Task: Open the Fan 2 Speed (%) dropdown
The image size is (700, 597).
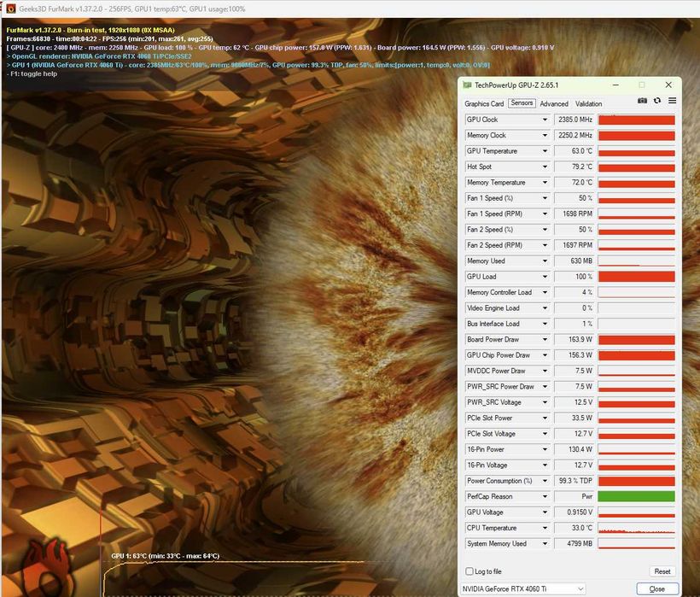Action: tap(545, 230)
